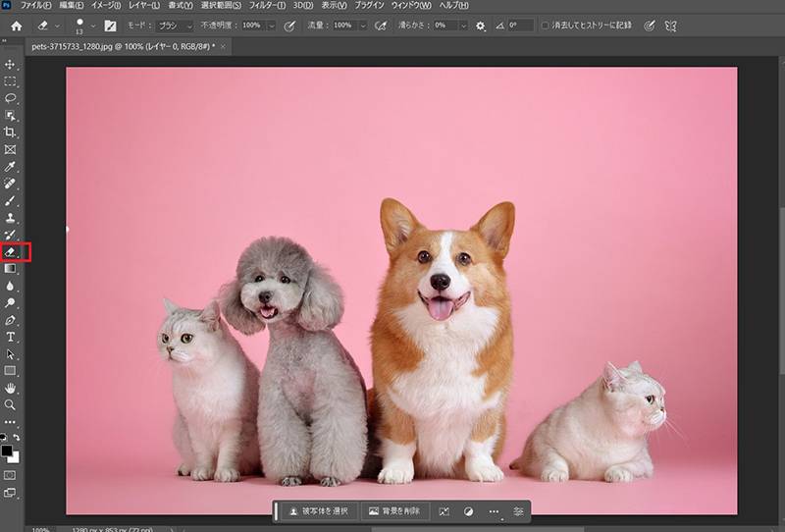Select the Blur tool

10,286
